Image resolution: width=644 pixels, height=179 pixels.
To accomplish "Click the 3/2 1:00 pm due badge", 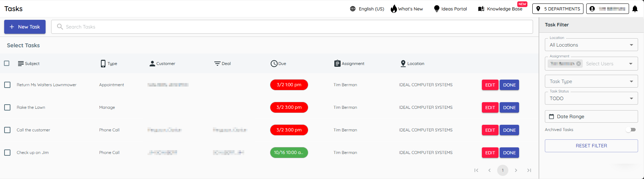I will point(289,85).
